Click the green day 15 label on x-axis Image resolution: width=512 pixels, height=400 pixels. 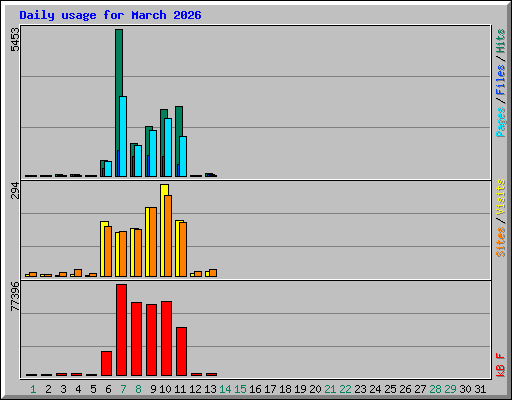[240, 389]
